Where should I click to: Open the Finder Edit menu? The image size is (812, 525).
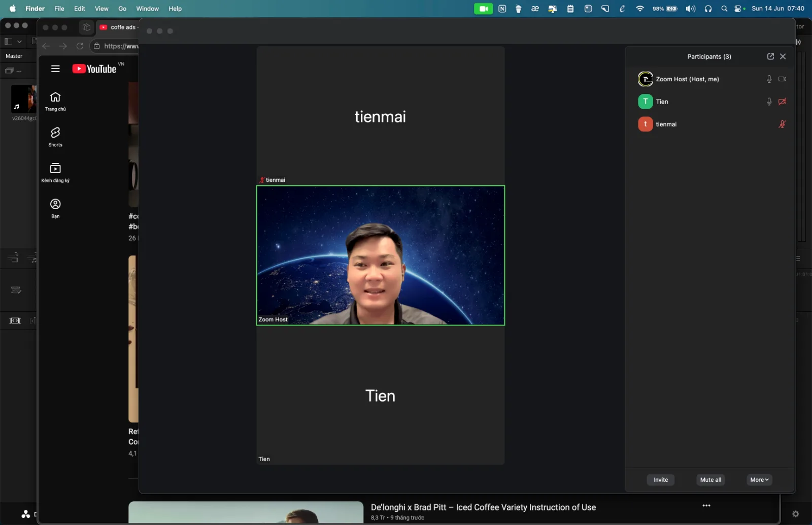[x=80, y=9]
